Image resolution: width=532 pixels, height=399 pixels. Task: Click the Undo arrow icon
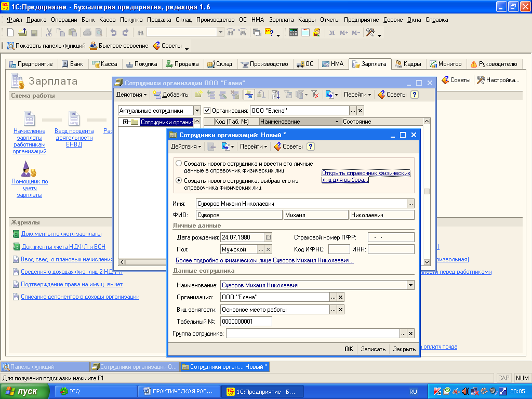click(114, 33)
